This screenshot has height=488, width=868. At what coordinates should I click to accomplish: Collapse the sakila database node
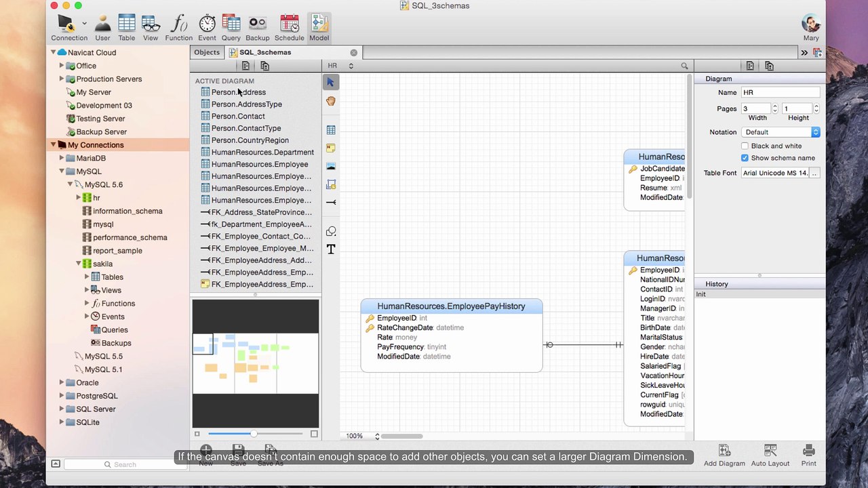79,264
